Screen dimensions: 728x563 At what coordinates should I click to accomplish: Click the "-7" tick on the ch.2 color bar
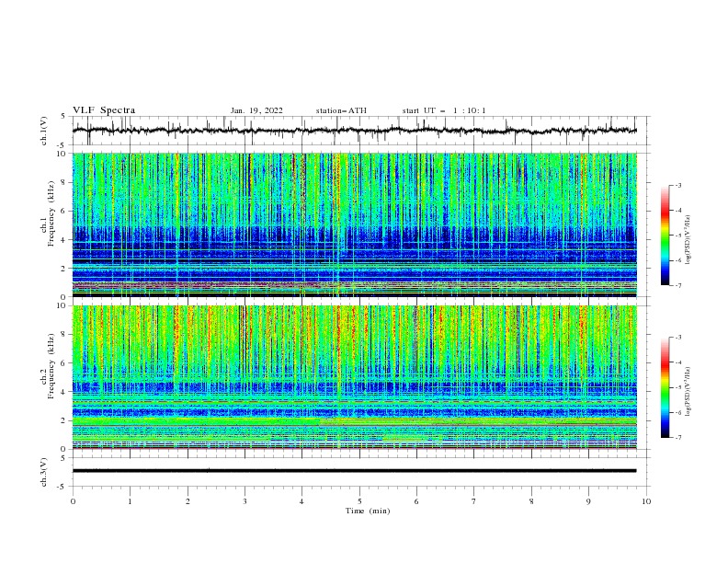677,438
